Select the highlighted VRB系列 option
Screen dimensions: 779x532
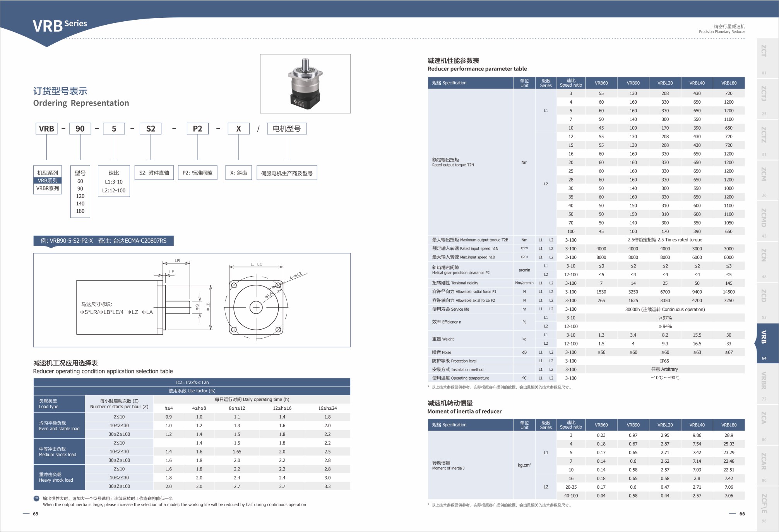click(x=48, y=181)
